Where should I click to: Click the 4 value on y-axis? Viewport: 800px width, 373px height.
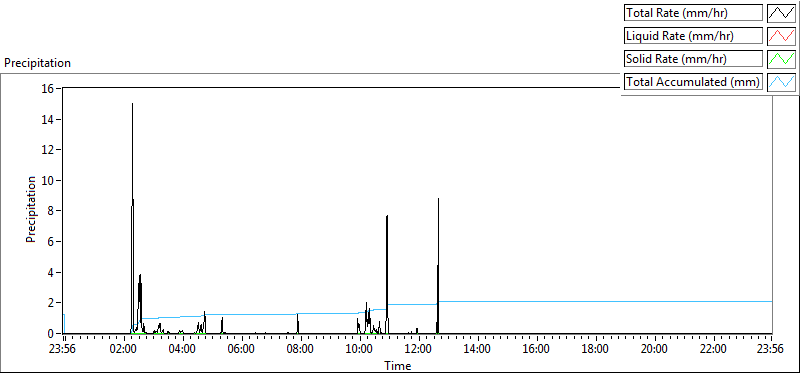pyautogui.click(x=51, y=272)
